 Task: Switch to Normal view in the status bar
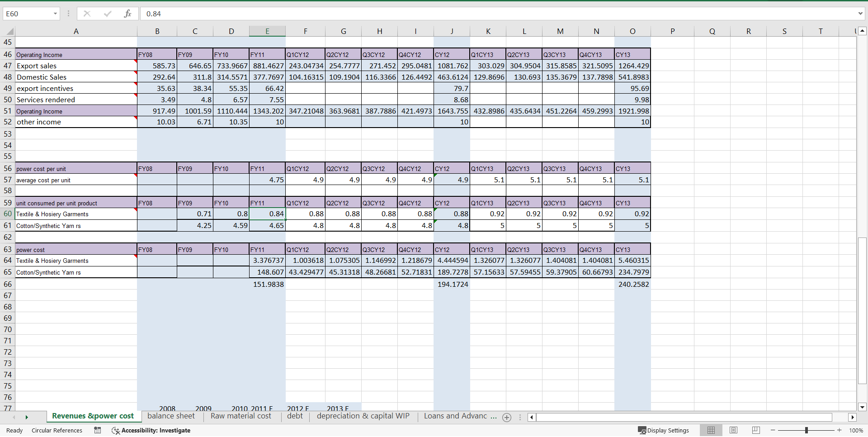711,430
